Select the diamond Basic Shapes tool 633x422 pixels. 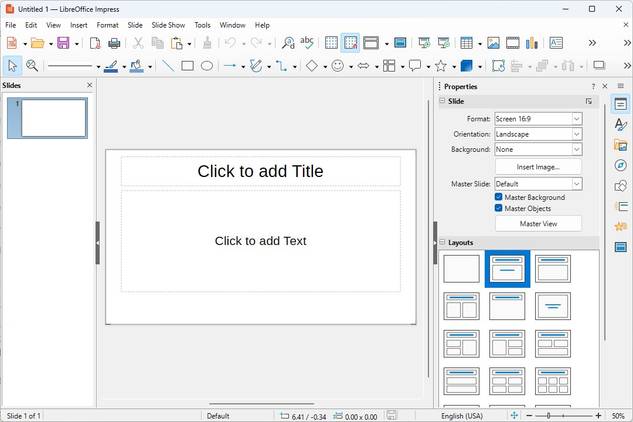(312, 65)
